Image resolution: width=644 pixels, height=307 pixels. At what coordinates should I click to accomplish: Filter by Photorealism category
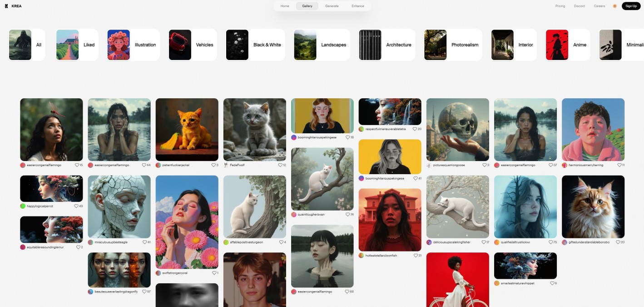coord(453,45)
